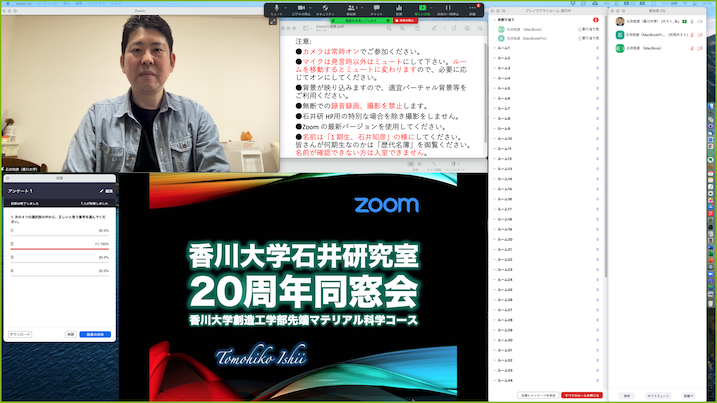
Task: Collapse the unassigned participants group
Action: click(x=495, y=20)
